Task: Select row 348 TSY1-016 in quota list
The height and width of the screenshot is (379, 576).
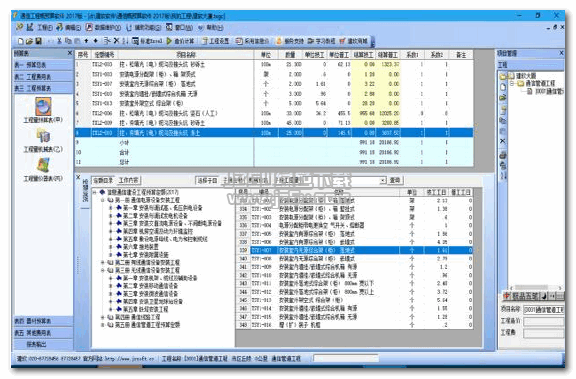Action: click(x=355, y=325)
